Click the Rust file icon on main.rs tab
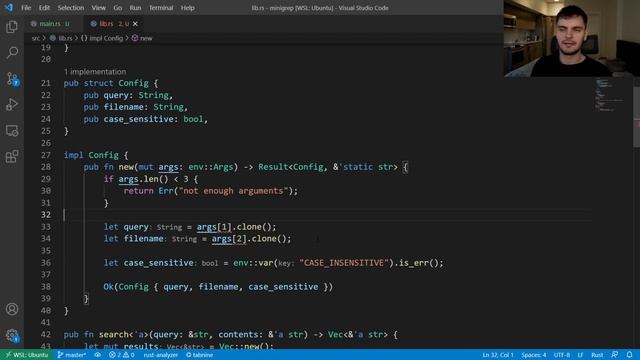Viewport: 640px width, 360px height. (33, 24)
